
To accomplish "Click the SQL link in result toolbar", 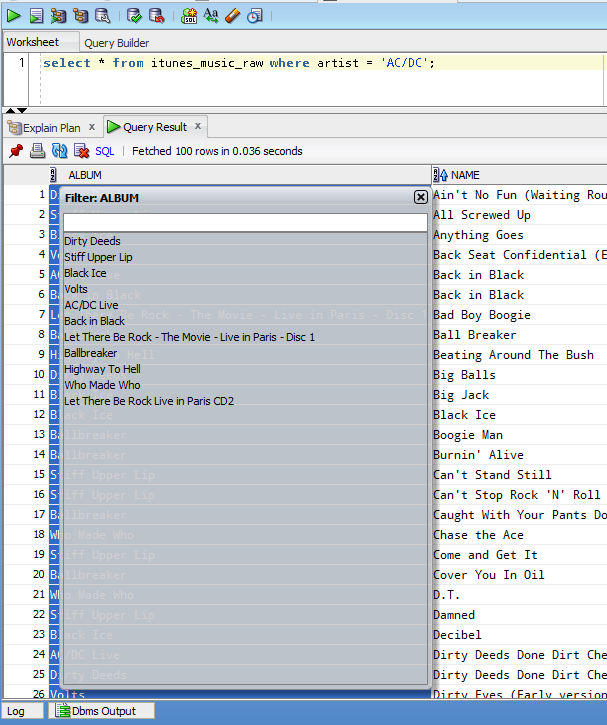I will [104, 151].
